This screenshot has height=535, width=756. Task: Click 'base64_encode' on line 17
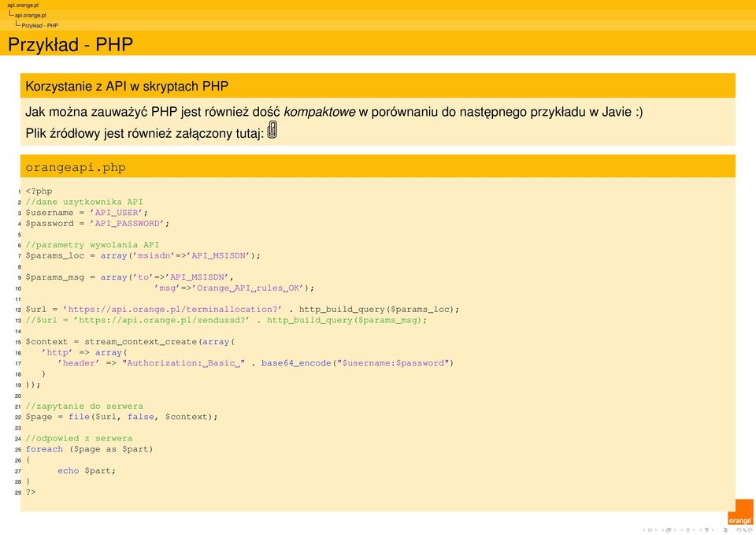click(x=296, y=363)
